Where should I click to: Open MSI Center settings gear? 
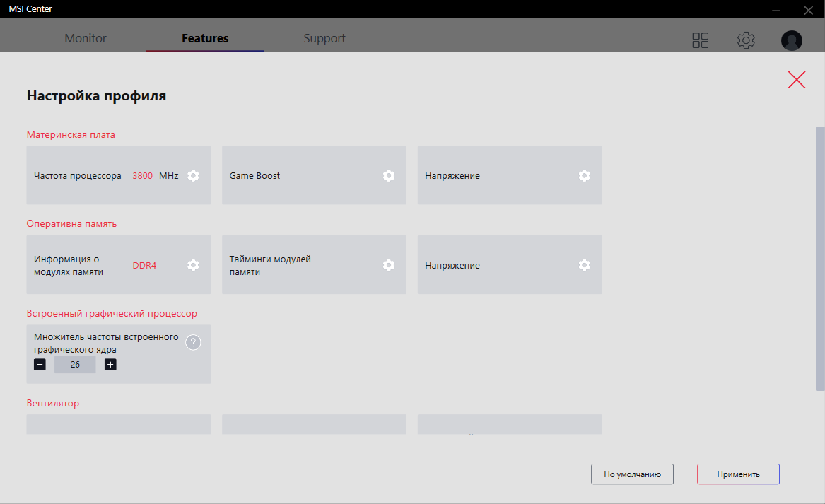click(746, 40)
